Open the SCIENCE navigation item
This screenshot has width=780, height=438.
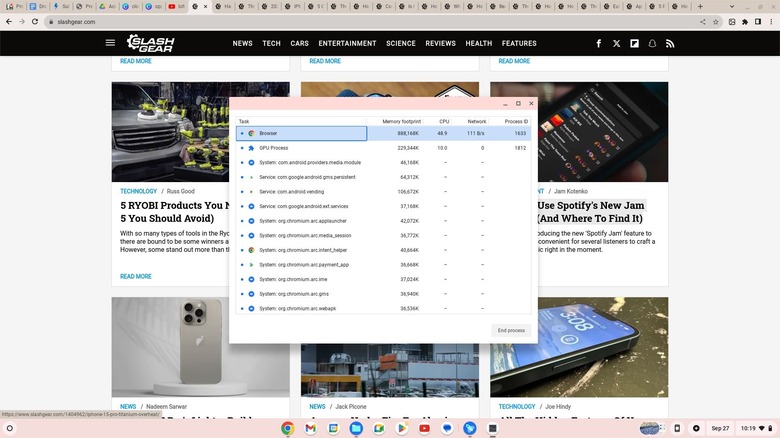click(401, 43)
